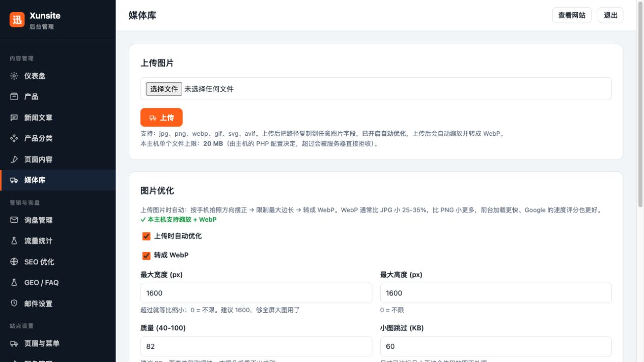Open 产品分类 menu item

(x=58, y=138)
